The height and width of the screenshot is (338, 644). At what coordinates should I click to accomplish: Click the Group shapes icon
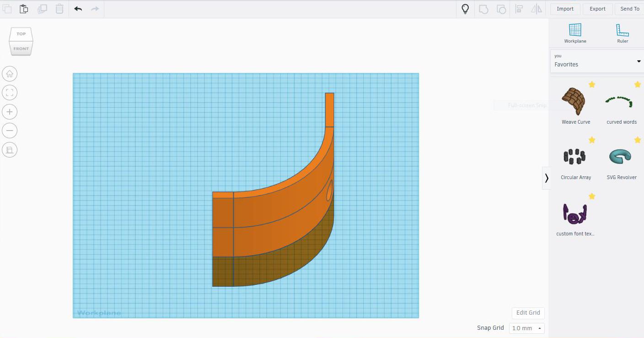tap(483, 9)
